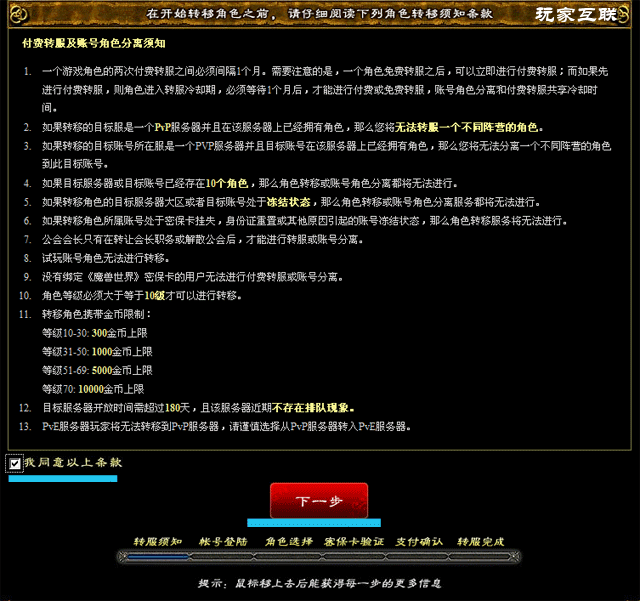This screenshot has height=601, width=640.
Task: Click the hint text starting with 提示
Action: tap(319, 582)
